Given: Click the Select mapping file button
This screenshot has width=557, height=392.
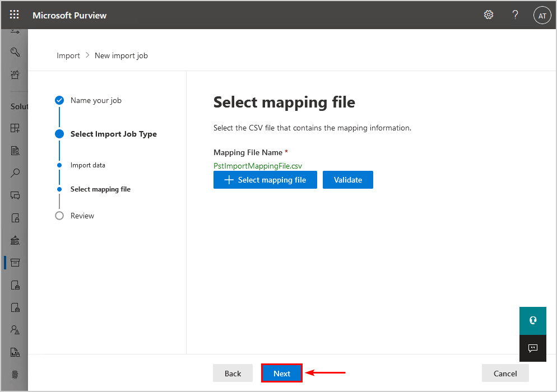Looking at the screenshot, I should (x=265, y=180).
